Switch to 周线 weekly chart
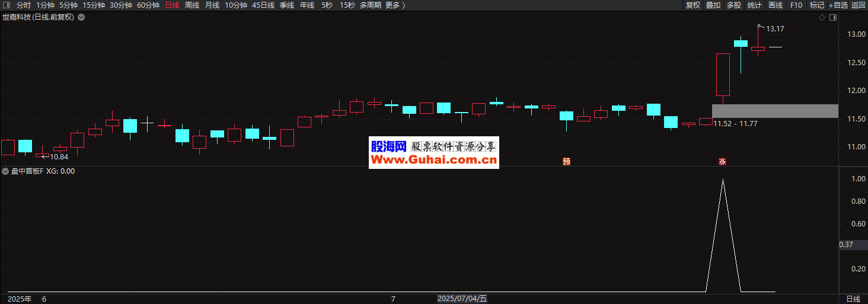 [x=192, y=5]
